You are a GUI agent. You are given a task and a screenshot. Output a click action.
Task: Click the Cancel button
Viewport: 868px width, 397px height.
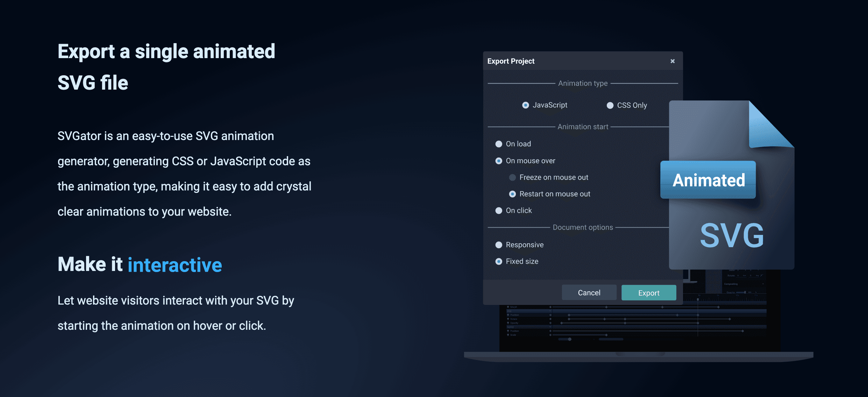pyautogui.click(x=589, y=292)
